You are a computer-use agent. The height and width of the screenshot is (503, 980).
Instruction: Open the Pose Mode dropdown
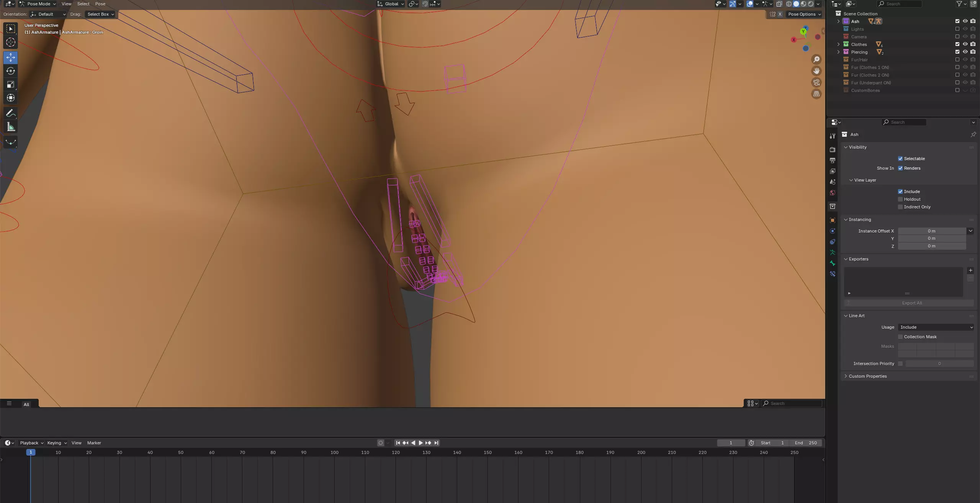(38, 4)
